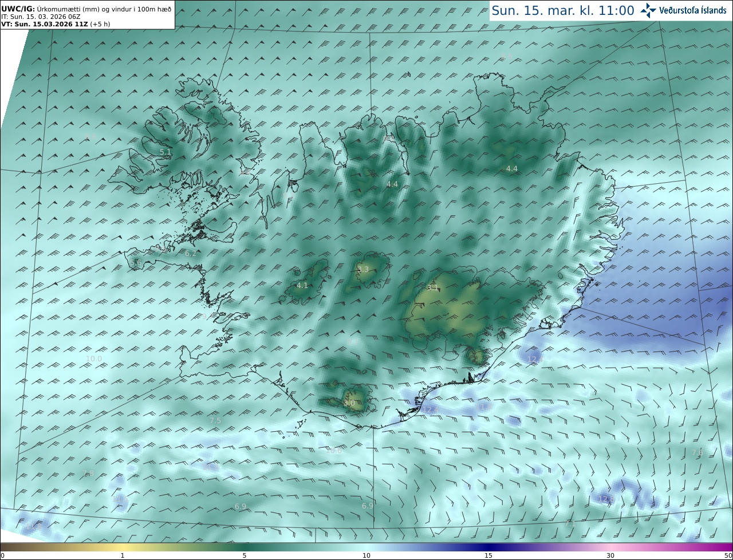
Task: Click the 5.1 value on the map
Action: pos(165,152)
